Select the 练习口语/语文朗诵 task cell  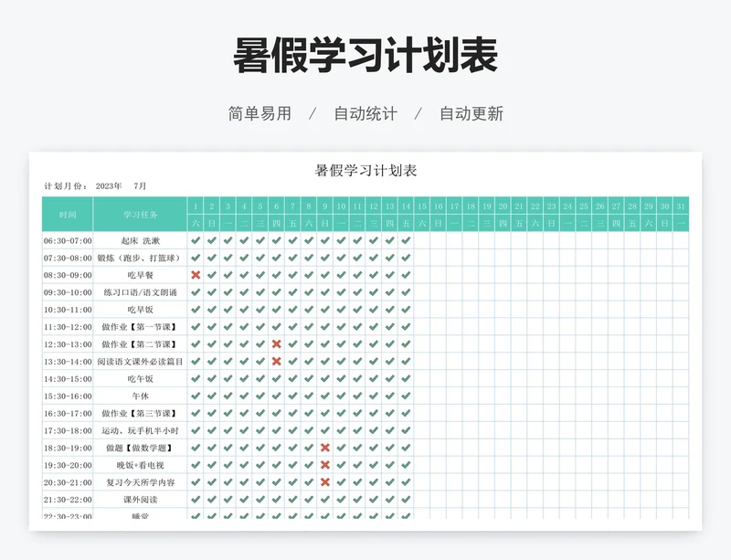pyautogui.click(x=141, y=292)
